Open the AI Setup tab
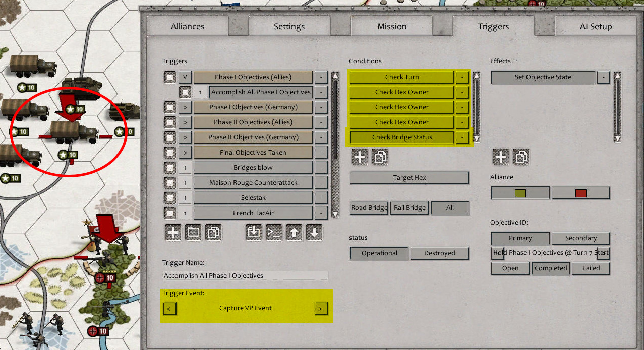 pyautogui.click(x=596, y=26)
